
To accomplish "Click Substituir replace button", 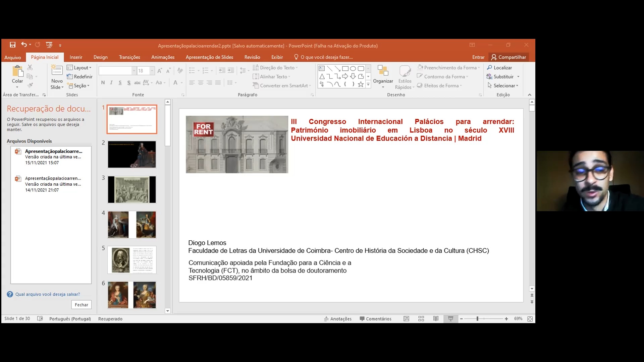I will [x=500, y=77].
